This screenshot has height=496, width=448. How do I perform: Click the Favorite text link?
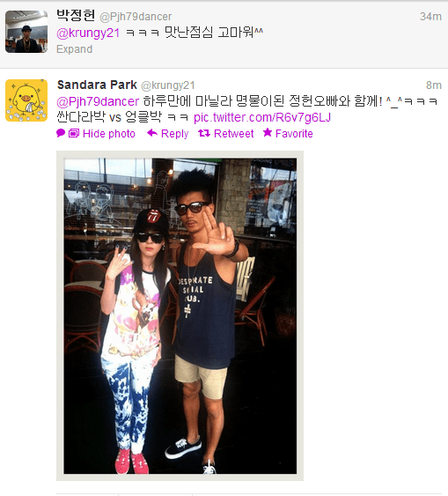point(294,134)
